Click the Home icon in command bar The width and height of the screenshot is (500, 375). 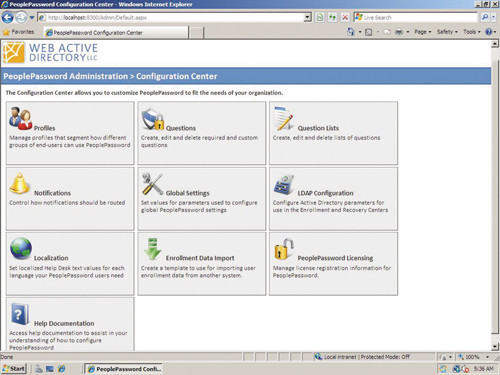point(351,32)
